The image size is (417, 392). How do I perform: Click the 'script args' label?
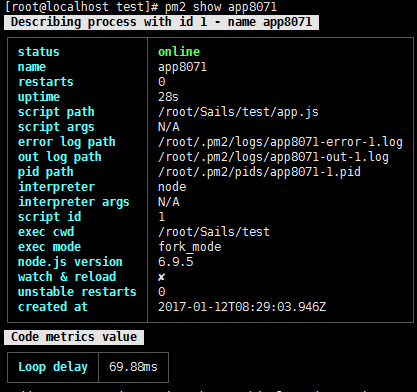click(56, 127)
